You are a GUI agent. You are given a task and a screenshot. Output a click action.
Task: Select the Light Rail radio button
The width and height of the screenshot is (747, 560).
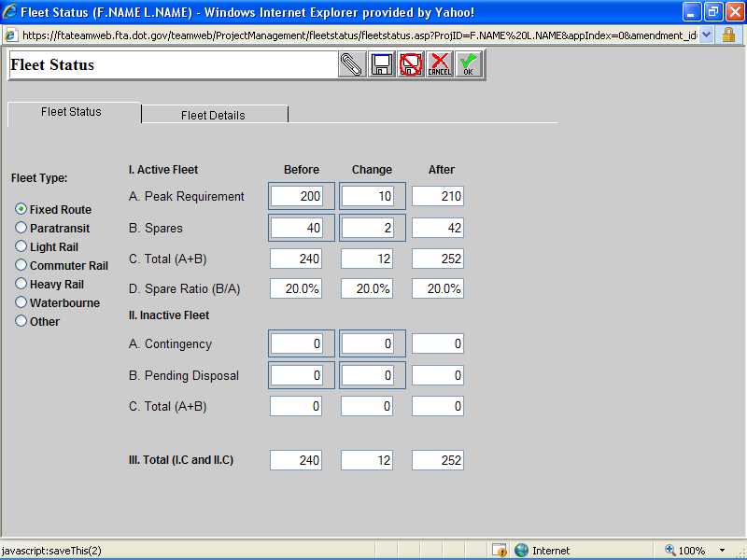coord(21,246)
